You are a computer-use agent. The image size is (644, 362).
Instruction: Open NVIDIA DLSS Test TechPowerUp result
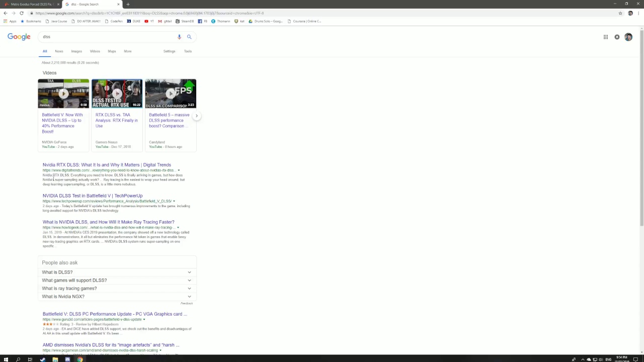pos(93,196)
